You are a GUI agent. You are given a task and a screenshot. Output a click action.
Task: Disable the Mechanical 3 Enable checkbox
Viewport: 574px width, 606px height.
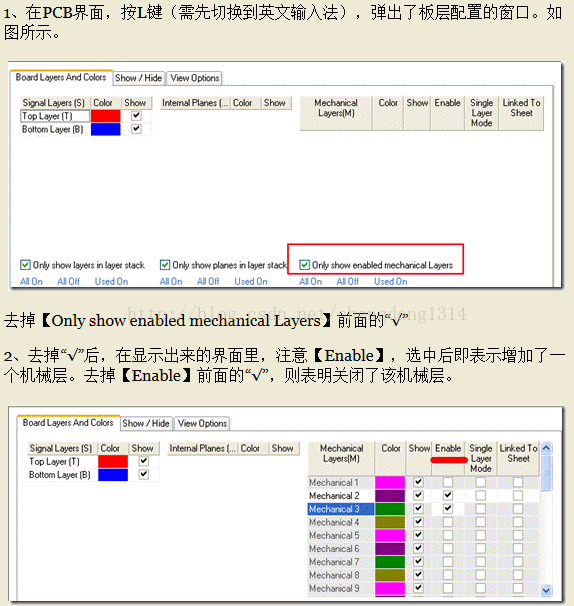[x=448, y=508]
